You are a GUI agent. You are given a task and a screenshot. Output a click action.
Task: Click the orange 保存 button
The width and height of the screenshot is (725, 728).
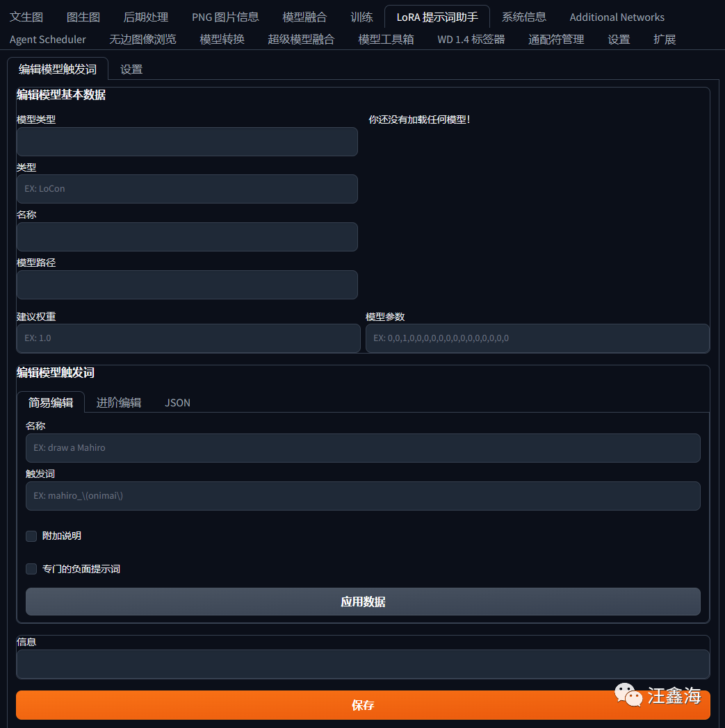point(363,705)
